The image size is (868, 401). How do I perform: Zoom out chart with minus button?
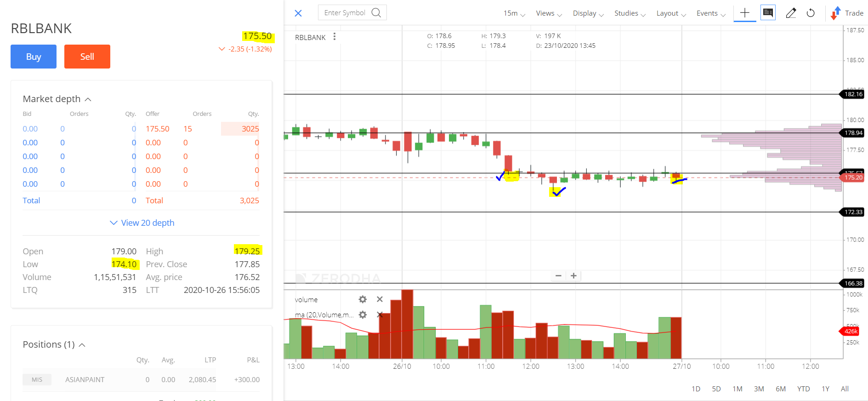tap(558, 275)
